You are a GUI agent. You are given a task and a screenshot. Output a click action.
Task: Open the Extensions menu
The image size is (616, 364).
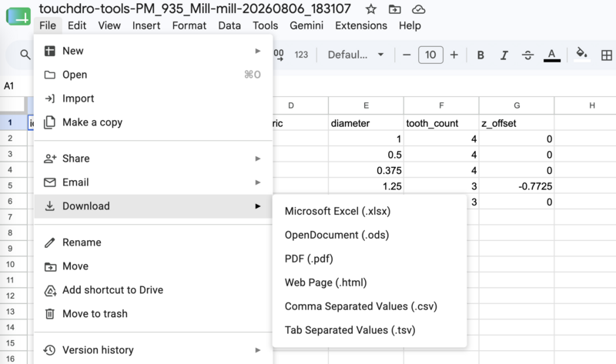click(x=361, y=25)
